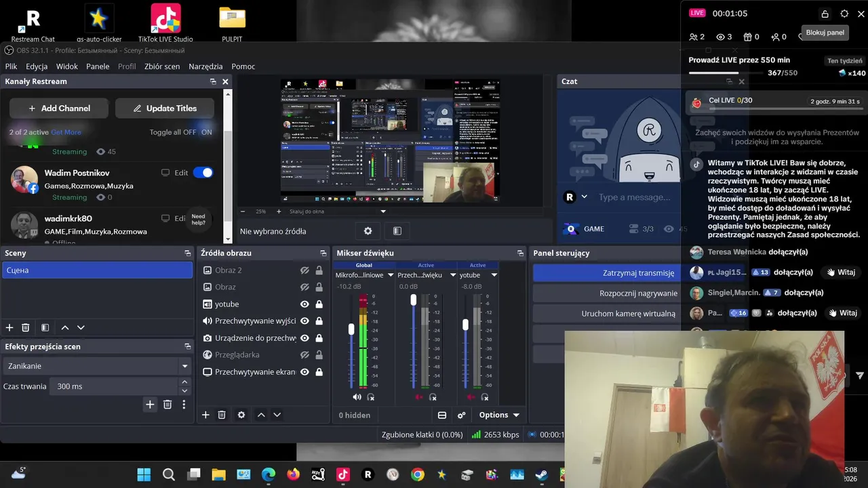868x488 pixels.
Task: Remove the transition with trash icon
Action: (x=167, y=405)
